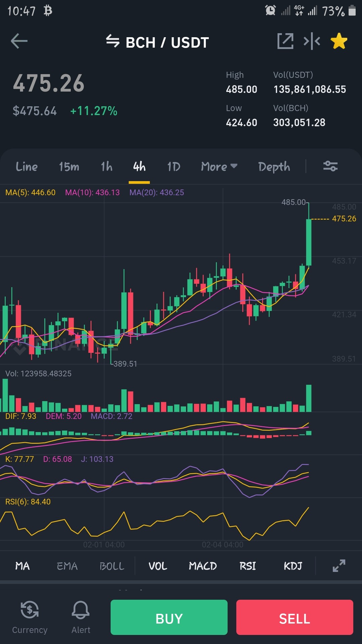This screenshot has width=362, height=644.
Task: Remove BCH/USDT from favorites star
Action: coord(339,41)
